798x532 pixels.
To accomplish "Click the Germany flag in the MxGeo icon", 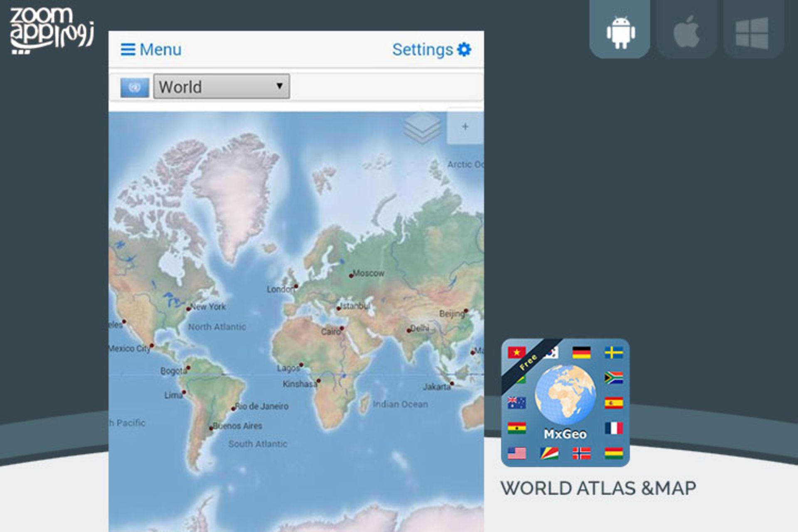I will click(x=581, y=353).
